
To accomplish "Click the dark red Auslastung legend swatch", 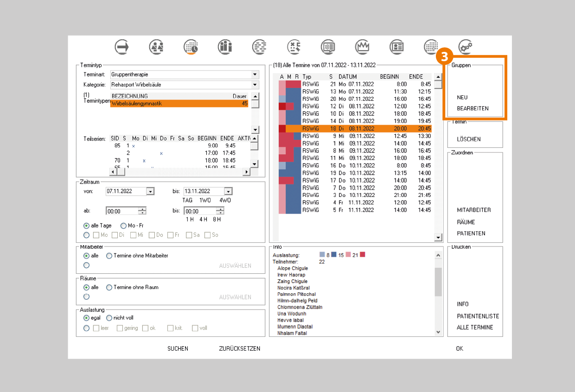I will coord(363,254).
